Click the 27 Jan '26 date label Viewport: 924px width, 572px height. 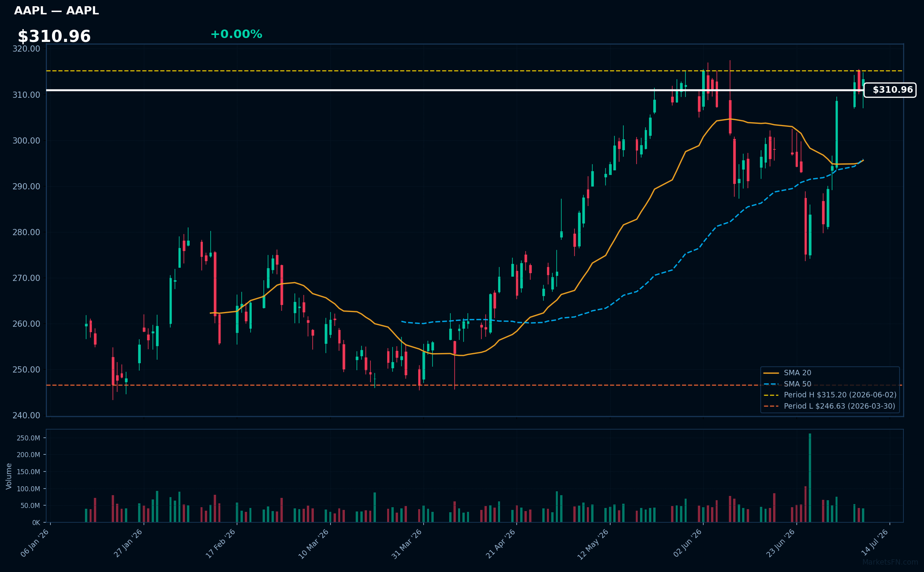click(128, 543)
